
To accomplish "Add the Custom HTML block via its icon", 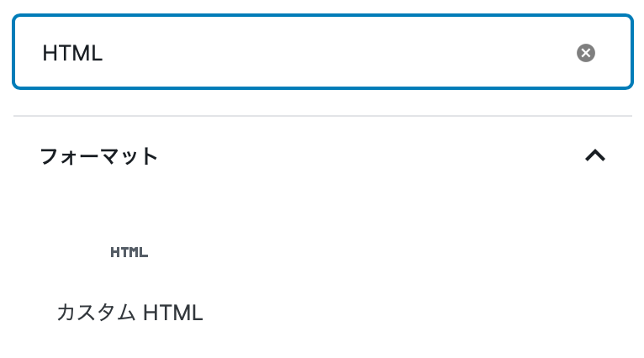I will pyautogui.click(x=129, y=252).
